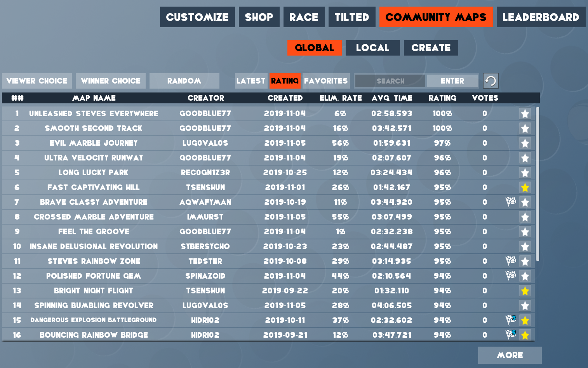Viewport: 588px width, 368px height.
Task: Click flag icon on Bouncing Rainbow Bridge
Action: coord(510,334)
